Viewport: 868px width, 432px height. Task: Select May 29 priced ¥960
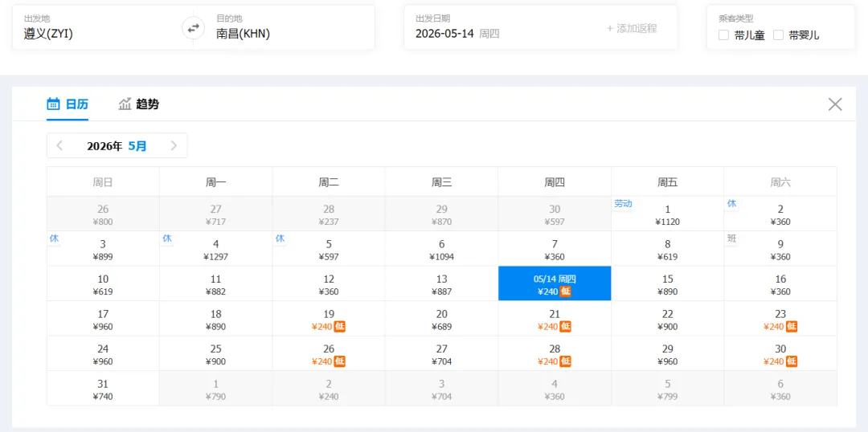coord(668,353)
